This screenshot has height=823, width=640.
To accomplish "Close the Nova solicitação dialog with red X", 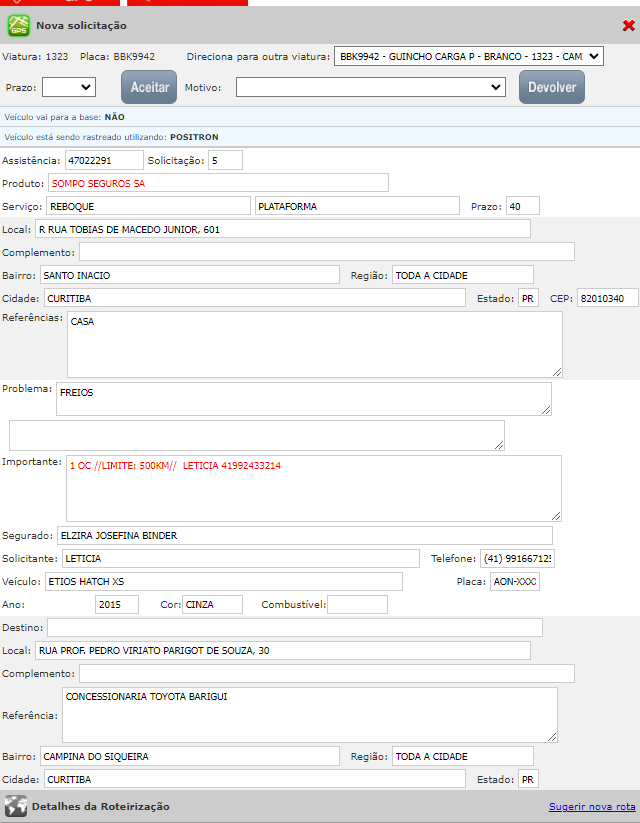I will [x=627, y=25].
